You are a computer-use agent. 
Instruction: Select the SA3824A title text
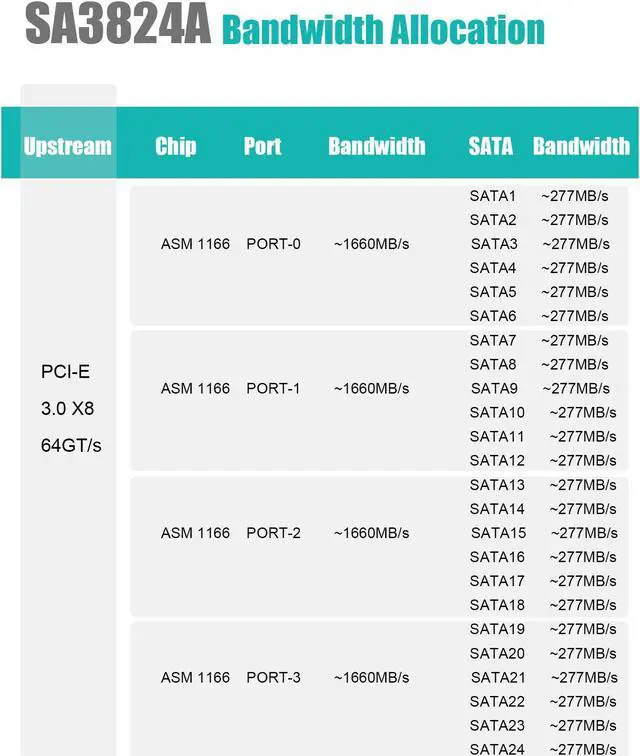118,27
